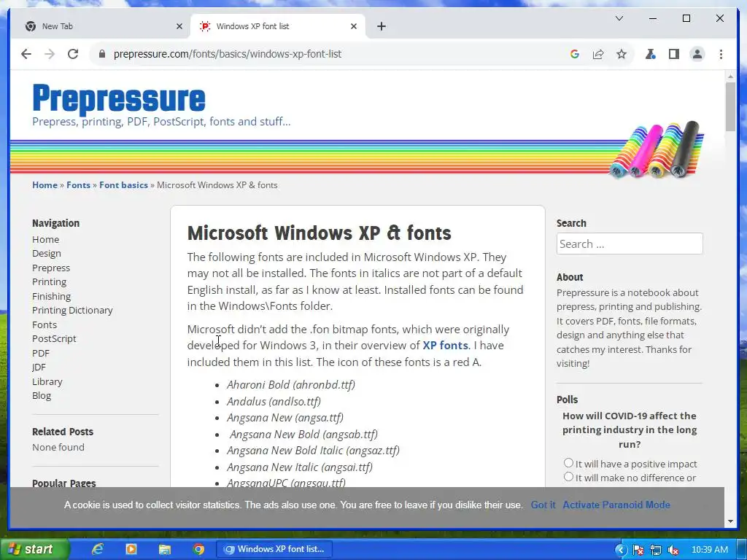This screenshot has width=747, height=560.
Task: Click the 'Microsoft Windows XP & fonts' heading
Action: [x=320, y=233]
